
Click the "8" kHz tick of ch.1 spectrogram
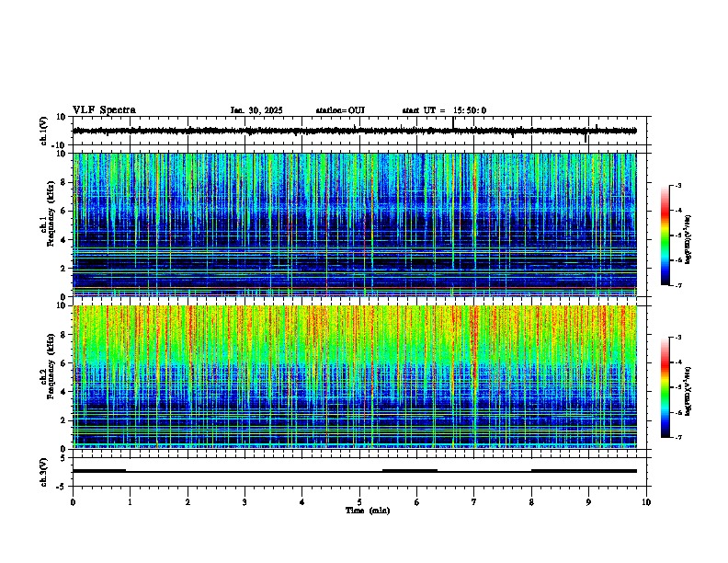(64, 182)
